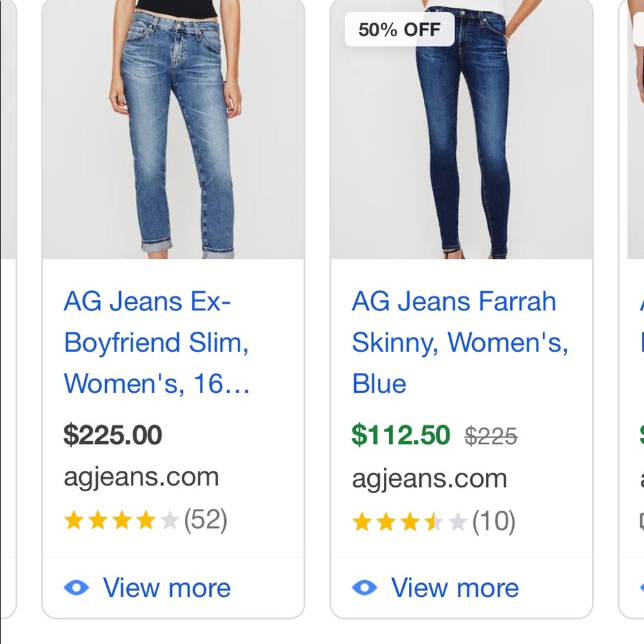Click the (52) review count link
The height and width of the screenshot is (644, 644).
point(207,520)
